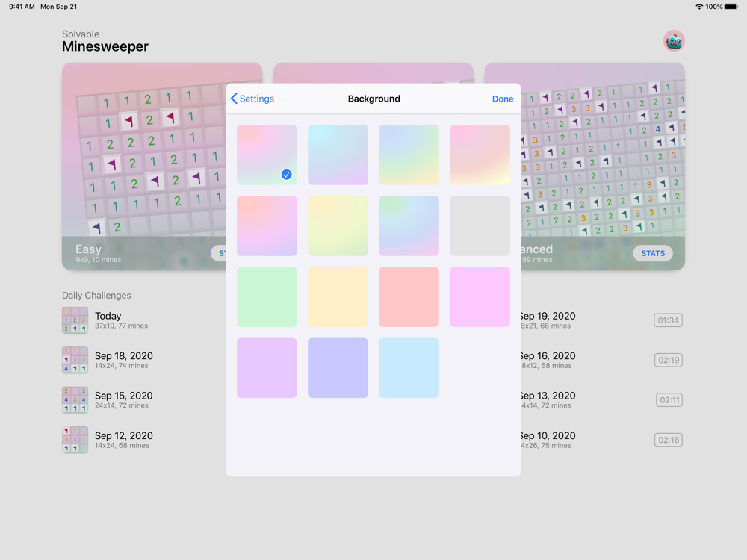Tap Done in Background panel
The width and height of the screenshot is (747, 560).
(x=503, y=99)
